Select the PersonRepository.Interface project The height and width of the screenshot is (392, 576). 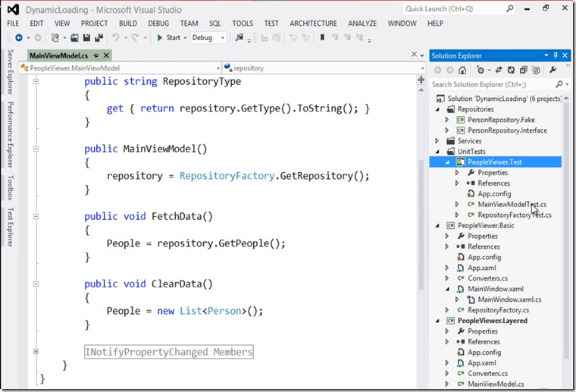tap(507, 130)
